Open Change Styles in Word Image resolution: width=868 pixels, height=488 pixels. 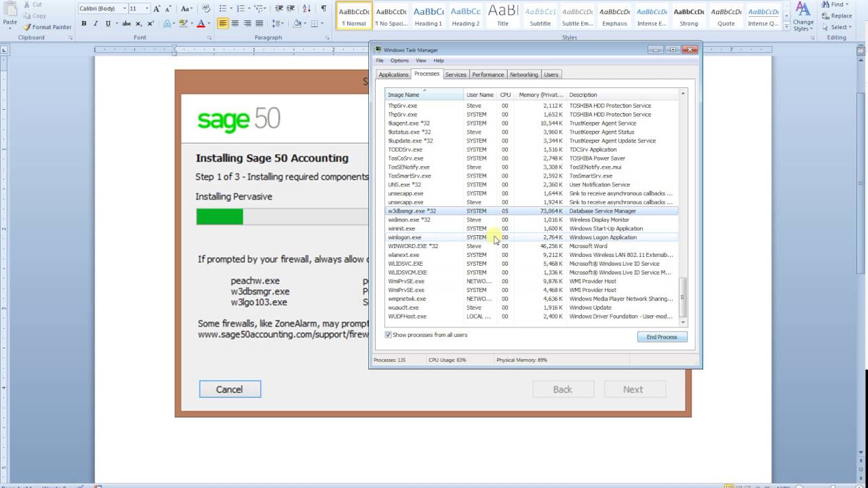(803, 18)
